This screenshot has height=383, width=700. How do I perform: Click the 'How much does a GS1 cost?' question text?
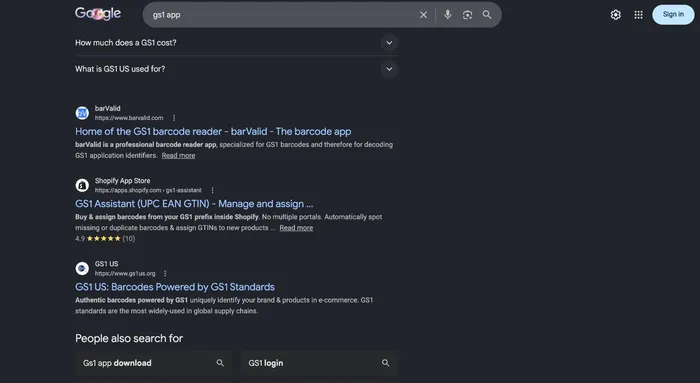pos(125,43)
